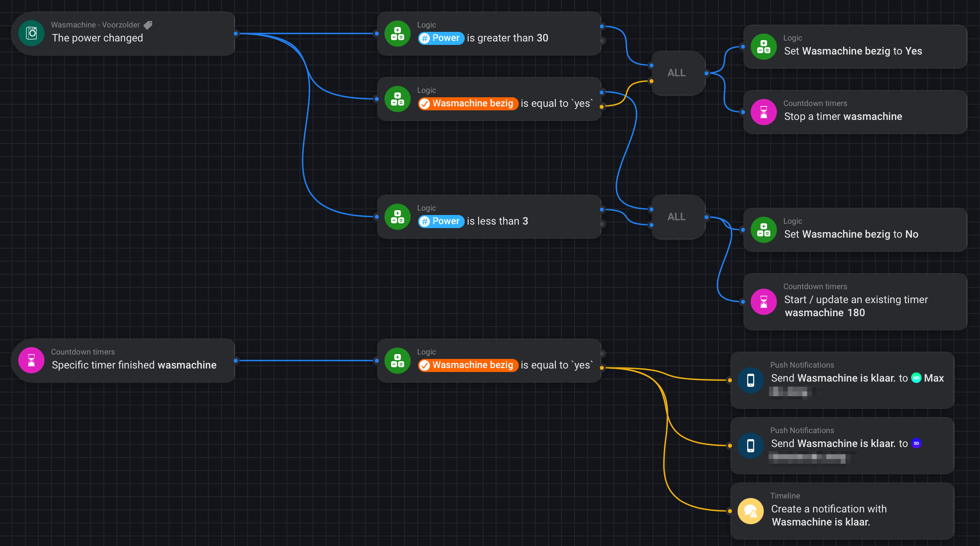Click the washing machine device icon

click(31, 34)
